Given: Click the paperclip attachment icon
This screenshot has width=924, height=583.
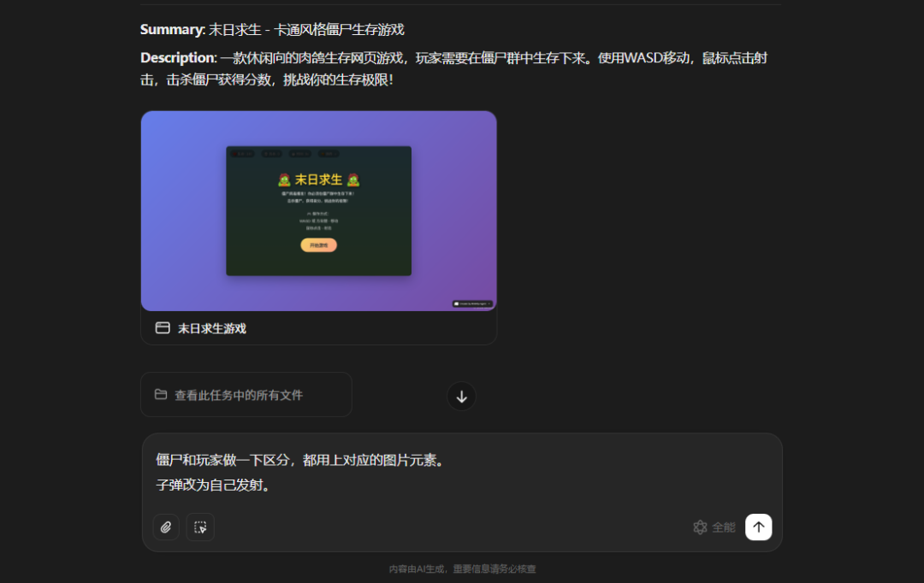Looking at the screenshot, I should pyautogui.click(x=165, y=527).
